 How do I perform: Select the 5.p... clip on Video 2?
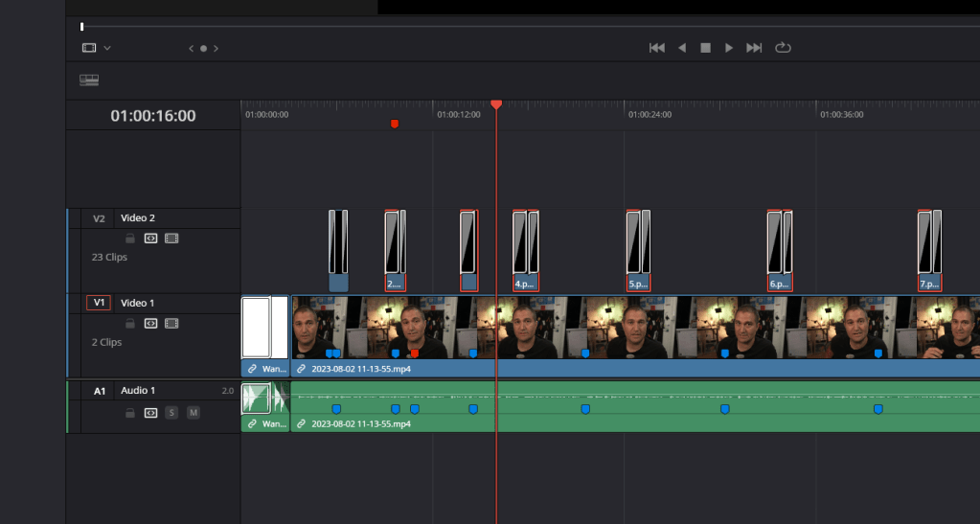639,251
